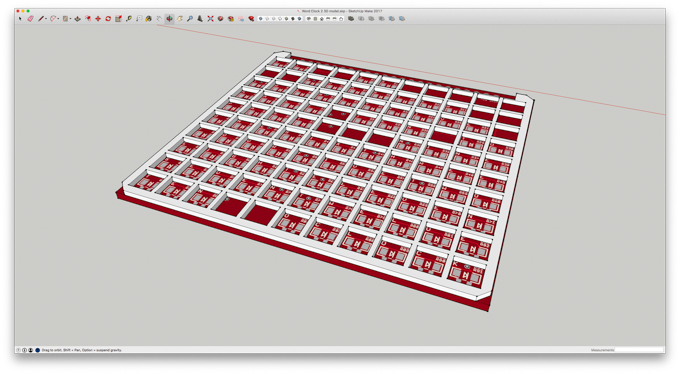Set Left standard view

341,19
